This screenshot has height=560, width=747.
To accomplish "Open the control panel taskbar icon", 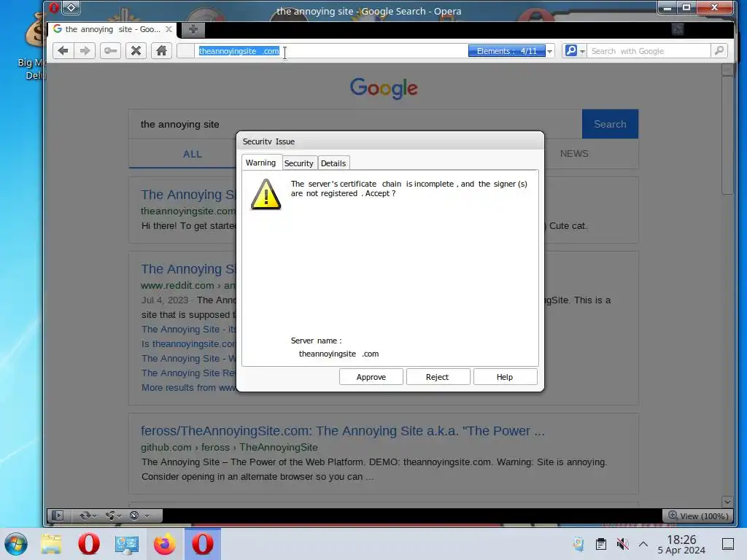I will click(127, 544).
